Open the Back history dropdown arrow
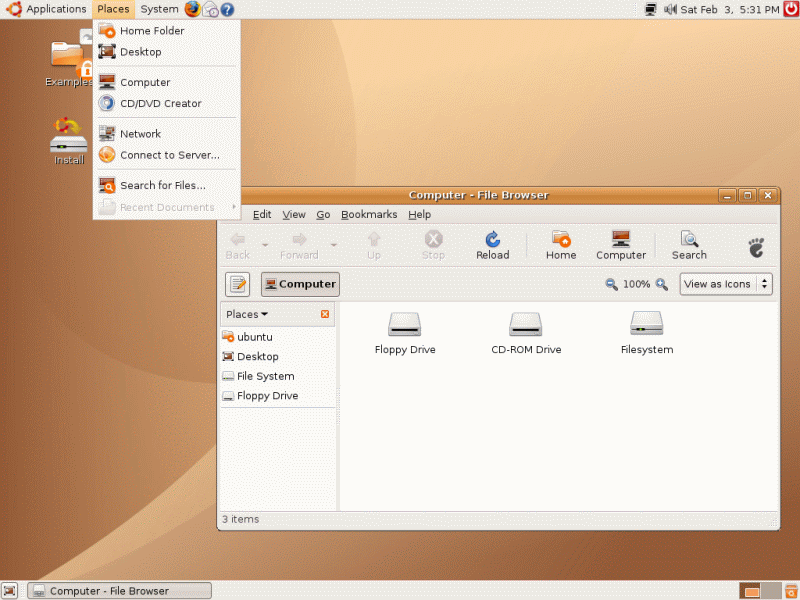The height and width of the screenshot is (600, 800). [265, 244]
